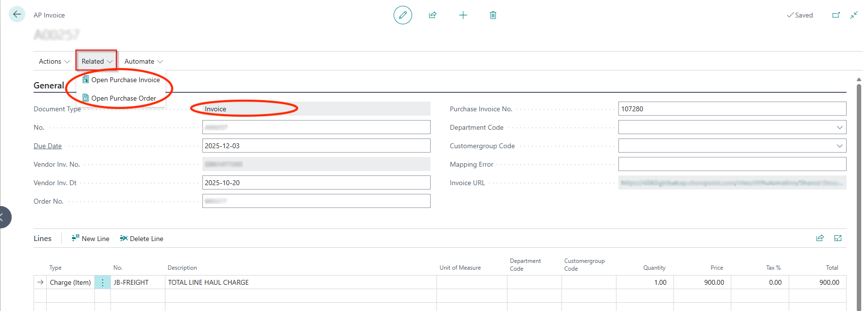
Task: Click the New Line button
Action: pos(90,239)
